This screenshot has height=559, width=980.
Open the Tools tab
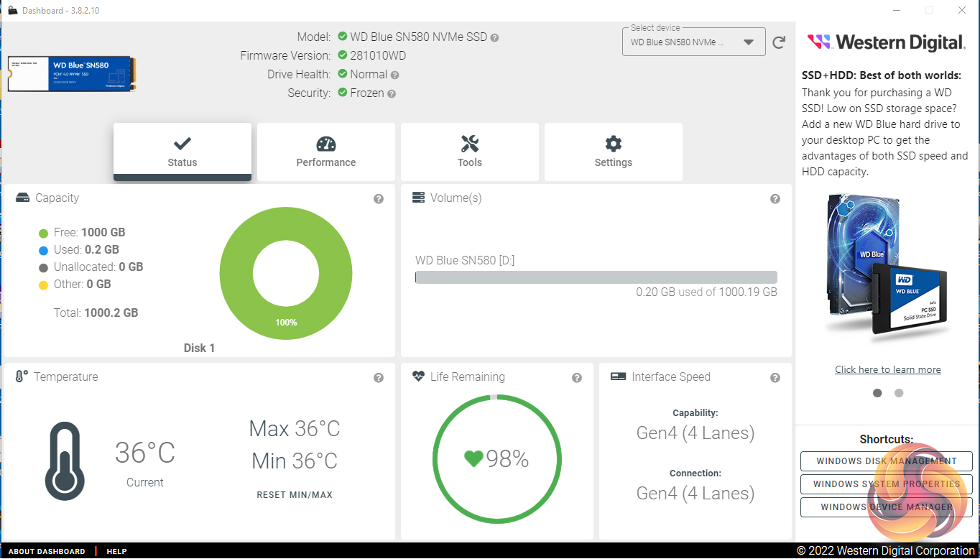click(x=470, y=152)
